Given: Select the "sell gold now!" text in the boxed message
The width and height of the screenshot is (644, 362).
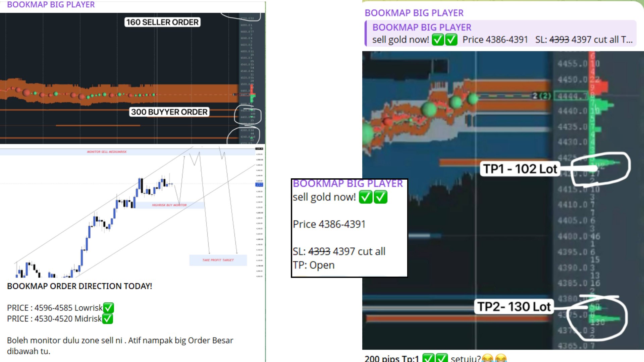Looking at the screenshot, I should [324, 197].
